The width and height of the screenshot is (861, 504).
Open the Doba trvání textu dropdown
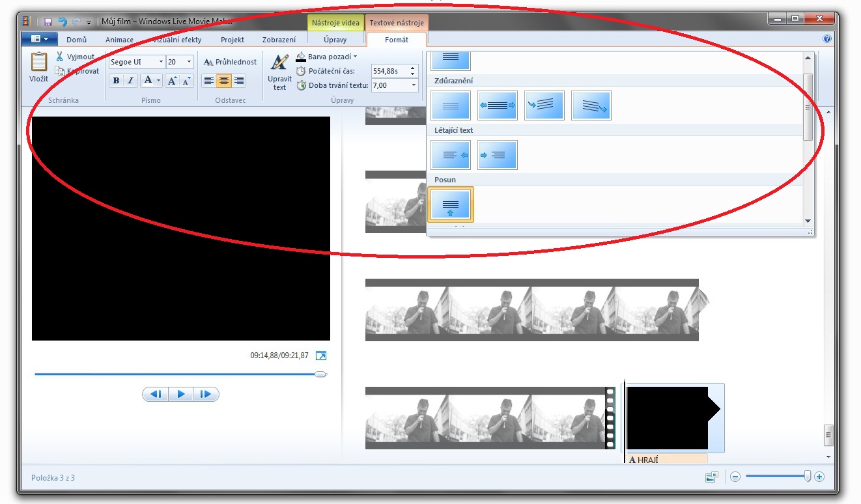point(414,85)
